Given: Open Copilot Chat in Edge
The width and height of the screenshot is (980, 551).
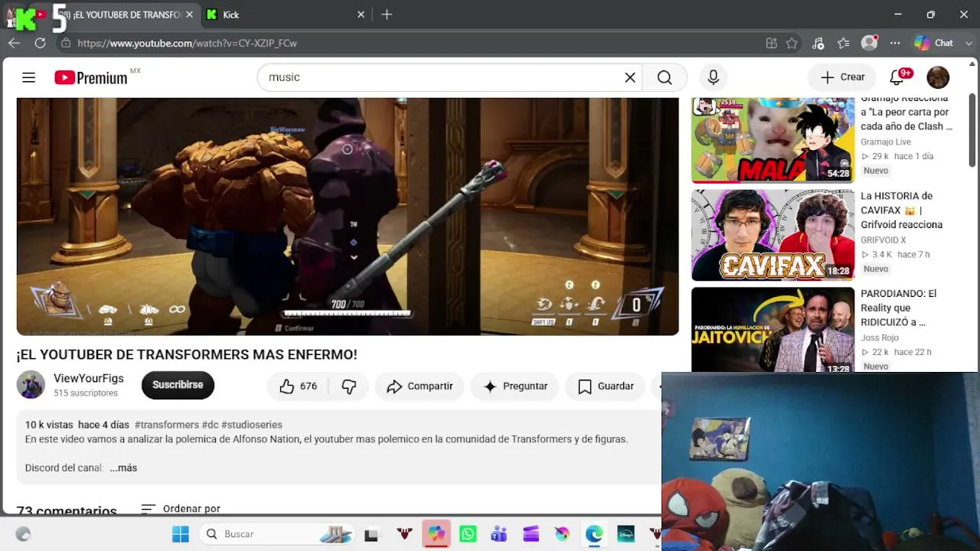Looking at the screenshot, I should tap(934, 44).
